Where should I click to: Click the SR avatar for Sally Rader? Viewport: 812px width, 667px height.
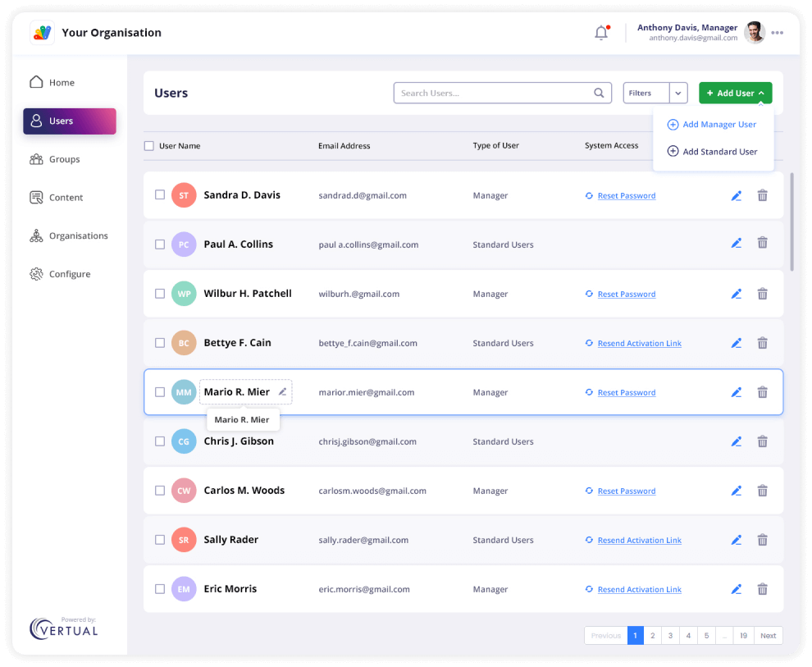point(184,540)
